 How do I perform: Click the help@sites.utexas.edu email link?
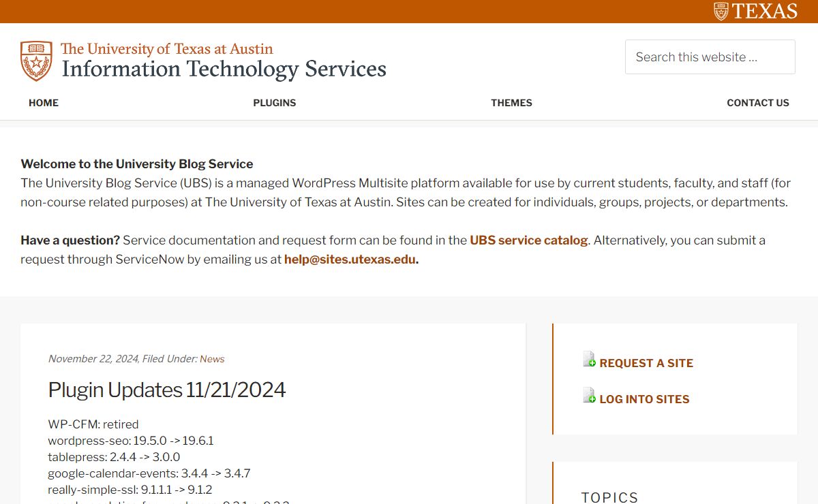coord(350,259)
